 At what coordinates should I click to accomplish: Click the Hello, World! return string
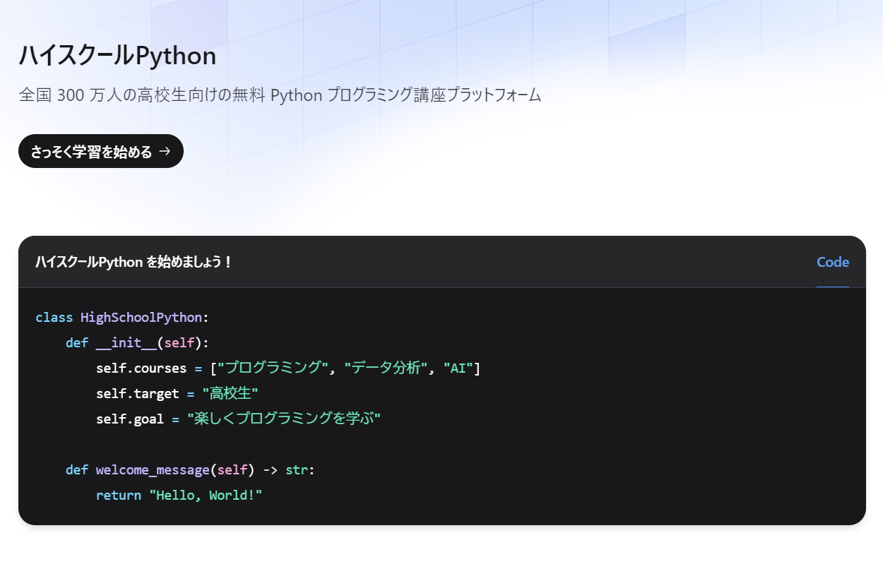coord(206,495)
